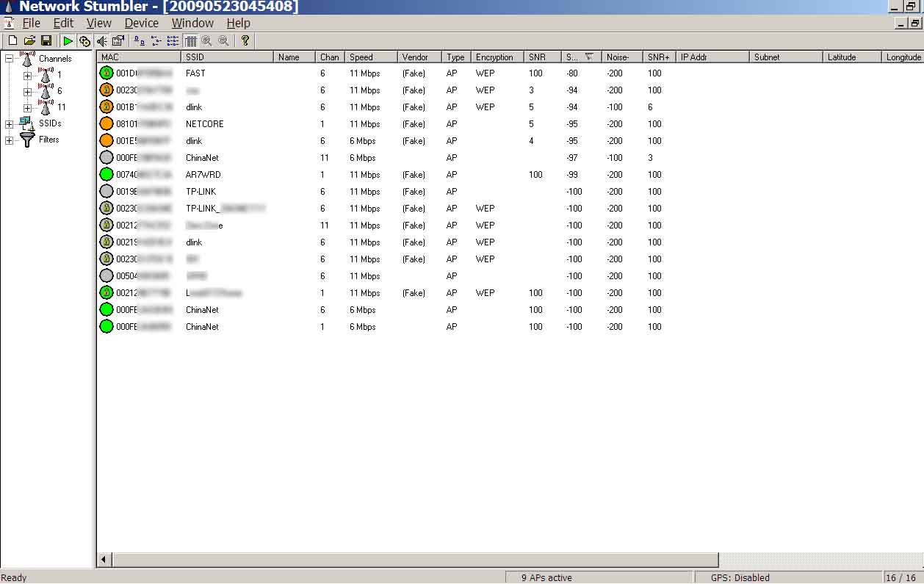Select the orange icon of dlink 6 Mbps row
This screenshot has width=924, height=584.
pyautogui.click(x=107, y=140)
